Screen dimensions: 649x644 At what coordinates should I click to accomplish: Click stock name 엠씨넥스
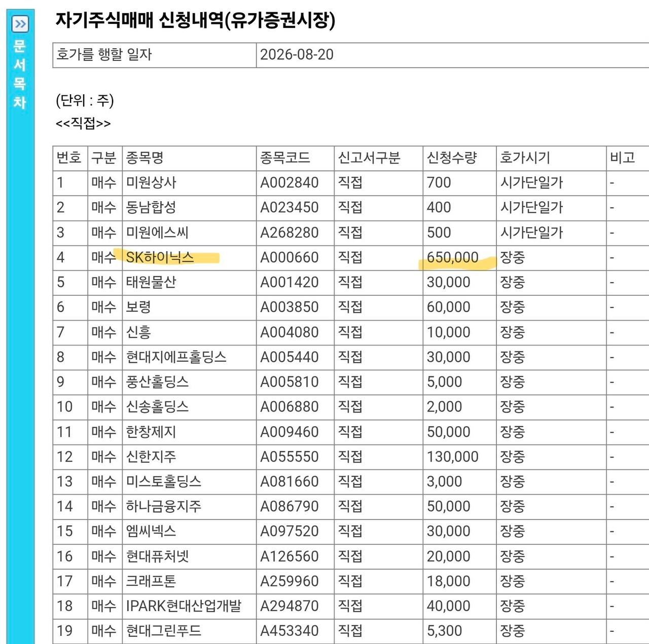151,532
